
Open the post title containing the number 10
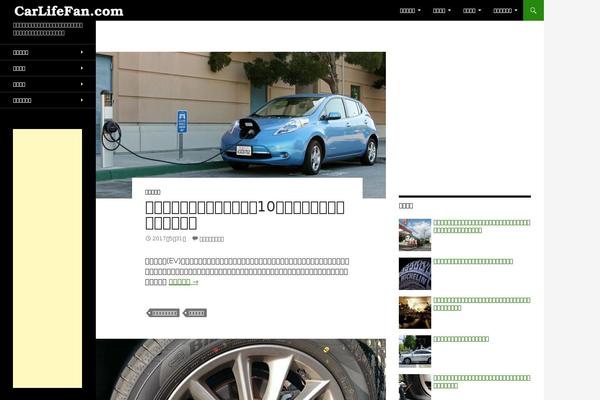pos(245,215)
